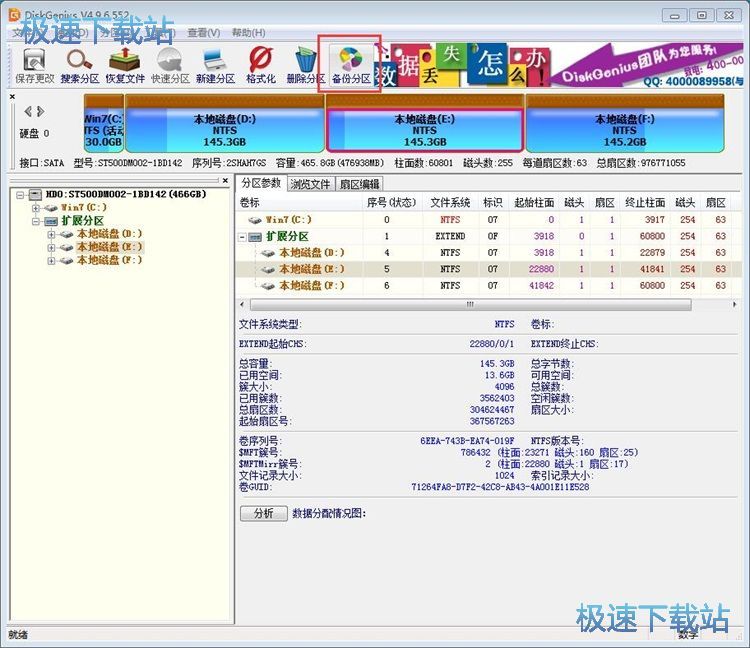Select HD0:ST500DM002-1BD142 disk in tree

(125, 194)
